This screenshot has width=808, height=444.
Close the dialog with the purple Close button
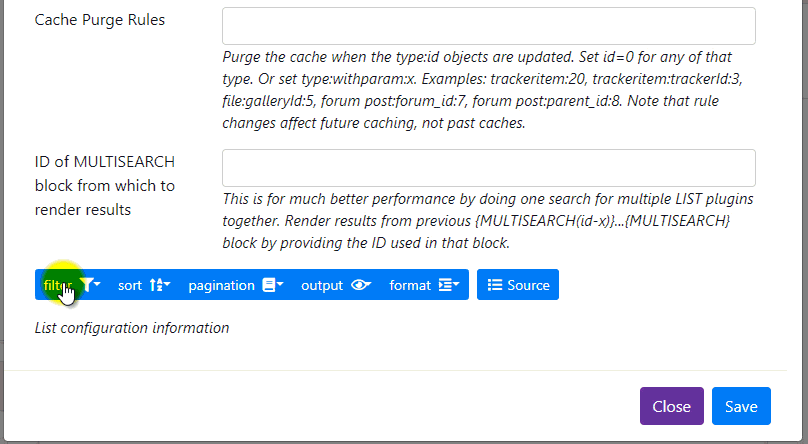coord(671,406)
